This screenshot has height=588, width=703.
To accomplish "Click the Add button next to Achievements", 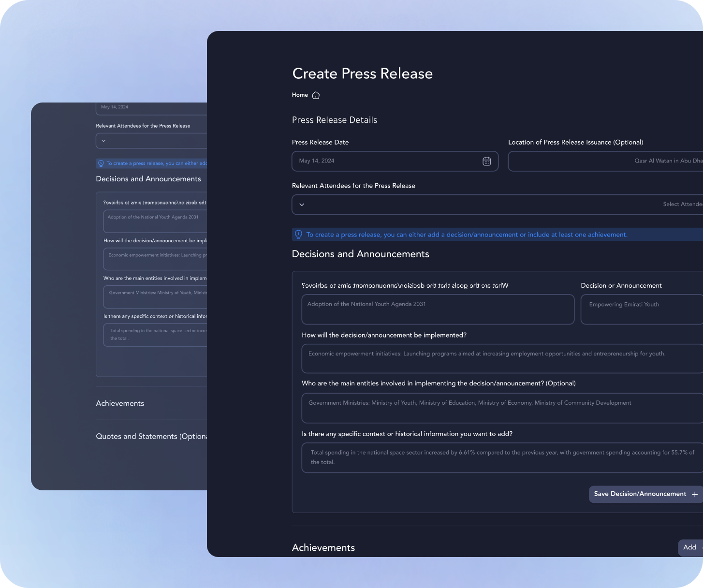I will coord(690,547).
